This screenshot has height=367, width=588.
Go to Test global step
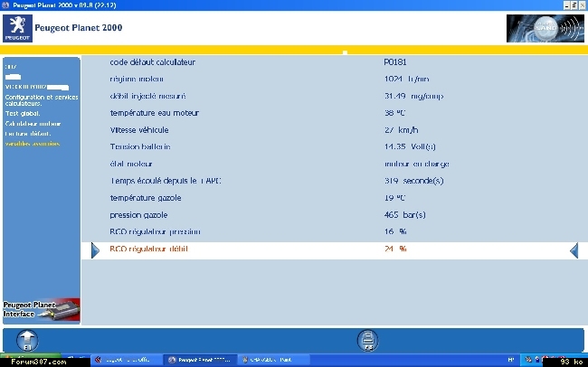coord(23,114)
